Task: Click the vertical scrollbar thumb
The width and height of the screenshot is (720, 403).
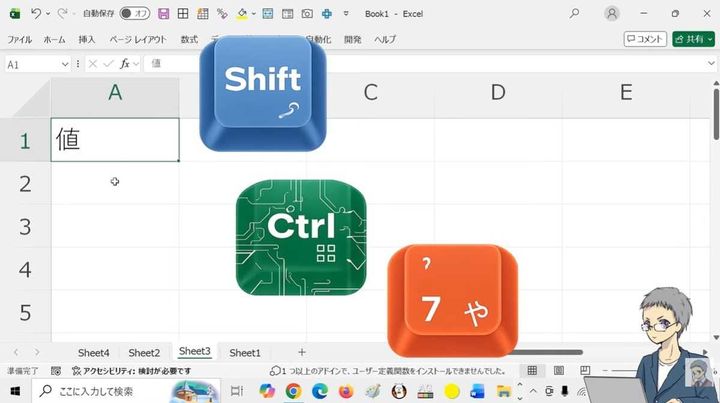Action: tap(716, 115)
